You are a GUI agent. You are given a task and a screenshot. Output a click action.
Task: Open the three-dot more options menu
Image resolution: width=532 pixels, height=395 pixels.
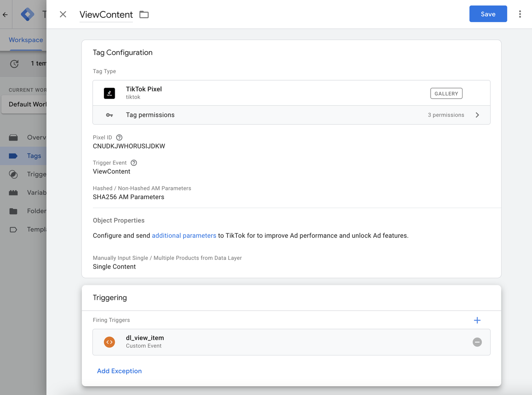(x=520, y=14)
